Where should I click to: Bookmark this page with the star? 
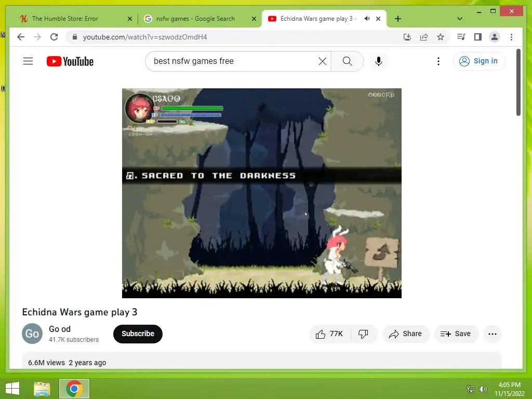tap(441, 37)
